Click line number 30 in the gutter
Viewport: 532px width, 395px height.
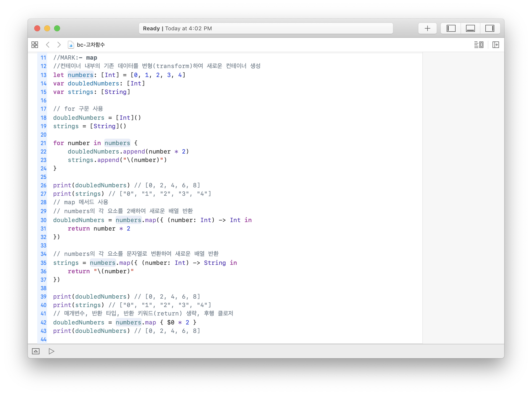click(x=43, y=220)
